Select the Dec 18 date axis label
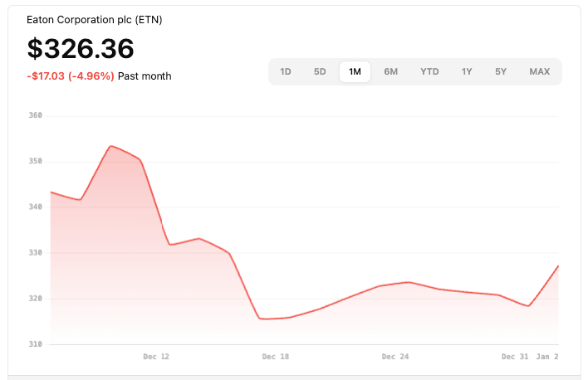Viewport: 588px width, 380px height. 275,357
